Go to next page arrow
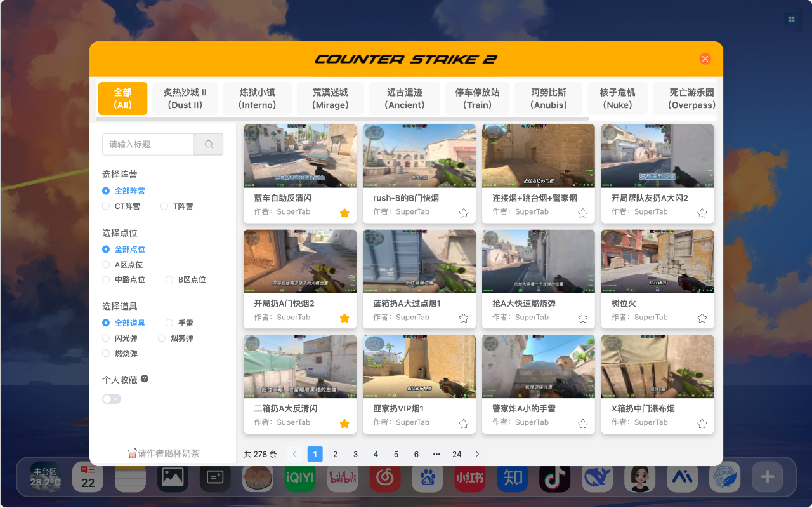 pos(478,454)
